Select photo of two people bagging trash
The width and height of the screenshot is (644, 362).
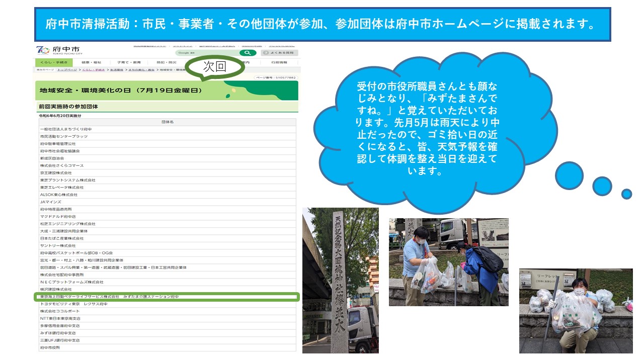448,262
